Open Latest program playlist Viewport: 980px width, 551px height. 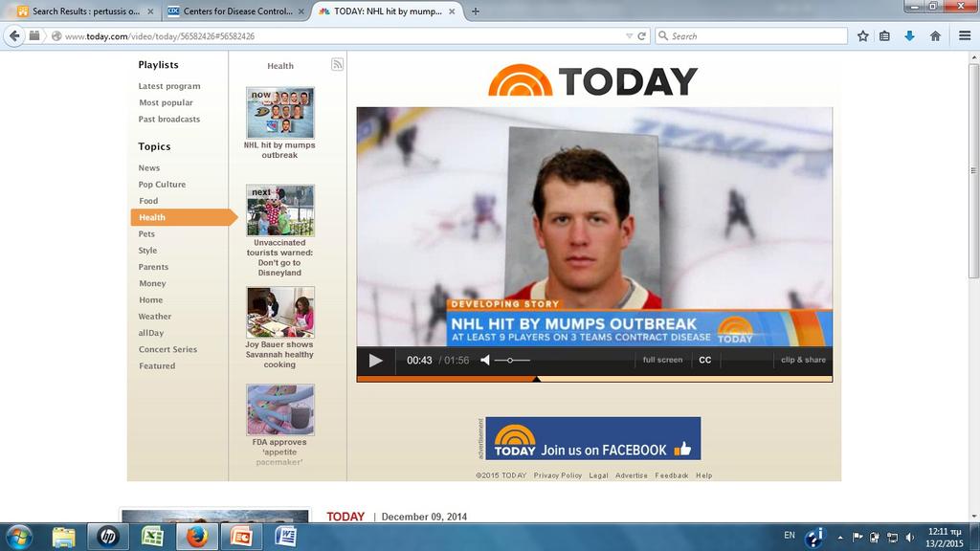click(x=169, y=86)
